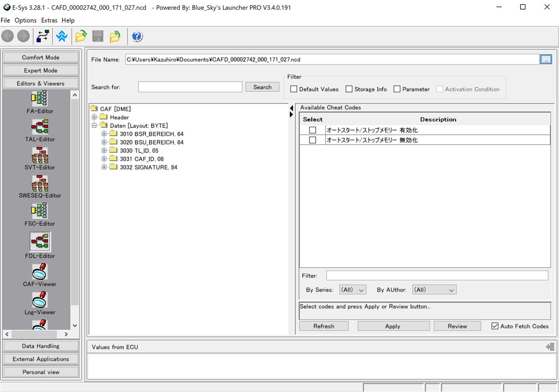Enable the Default Values filter checkbox
Image resolution: width=559 pixels, height=392 pixels.
[x=294, y=89]
